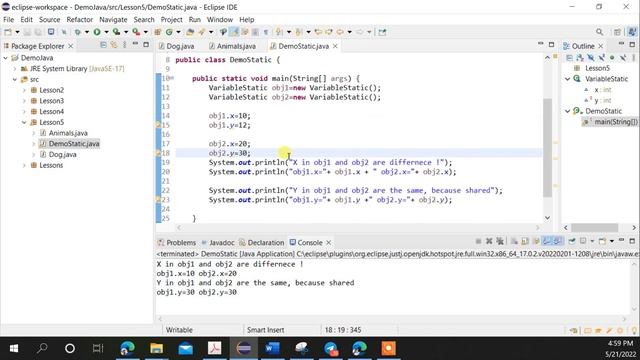Screen dimensions: 640x360
Task: Open Word from Windows taskbar
Action: (x=272, y=348)
